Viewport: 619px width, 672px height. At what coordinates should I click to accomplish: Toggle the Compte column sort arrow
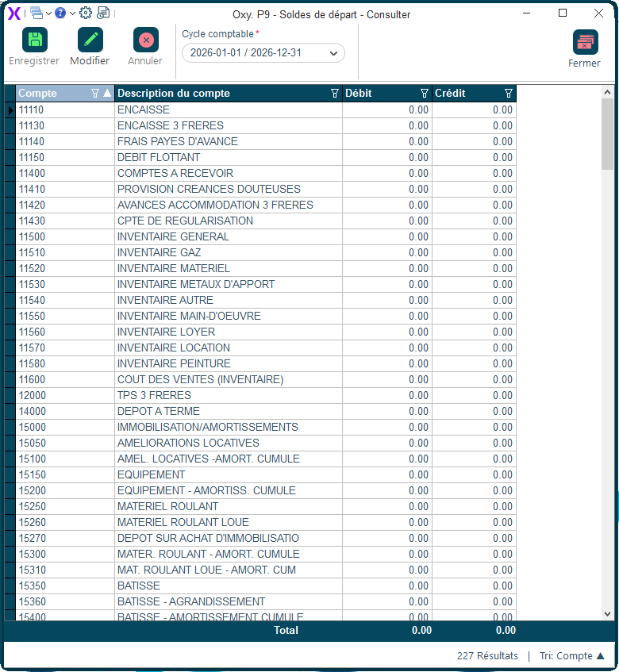point(107,93)
